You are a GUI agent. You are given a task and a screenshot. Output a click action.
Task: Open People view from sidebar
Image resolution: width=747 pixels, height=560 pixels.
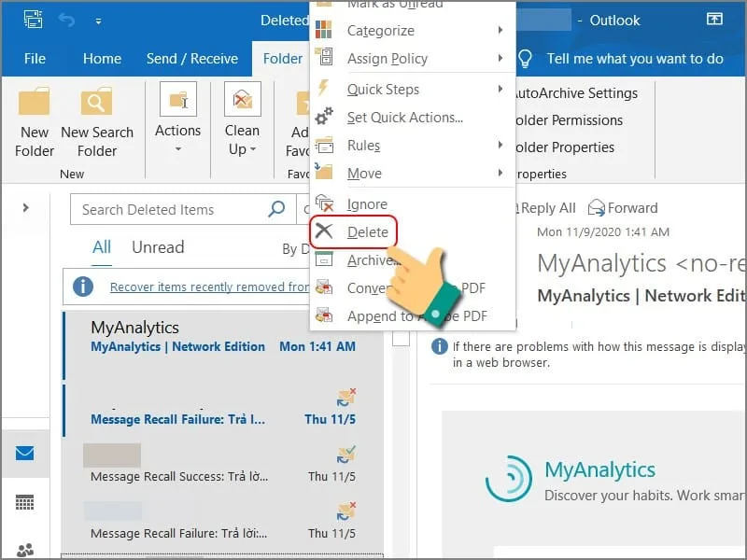pyautogui.click(x=25, y=549)
